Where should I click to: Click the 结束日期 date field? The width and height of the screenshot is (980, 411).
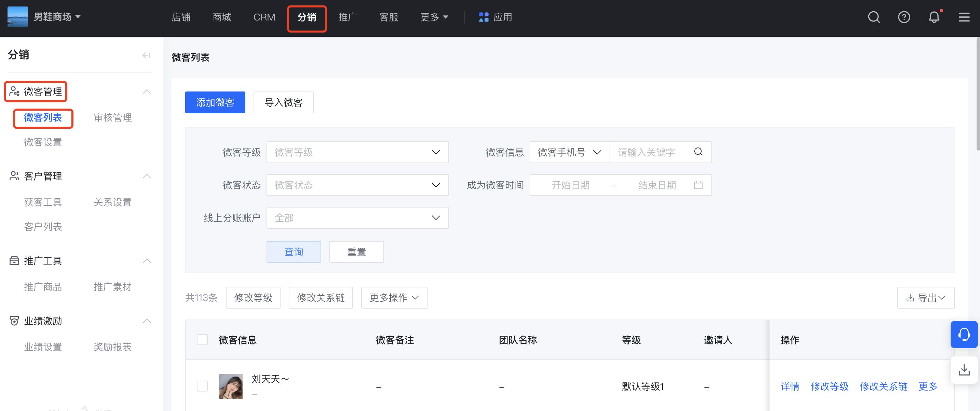[x=657, y=185]
